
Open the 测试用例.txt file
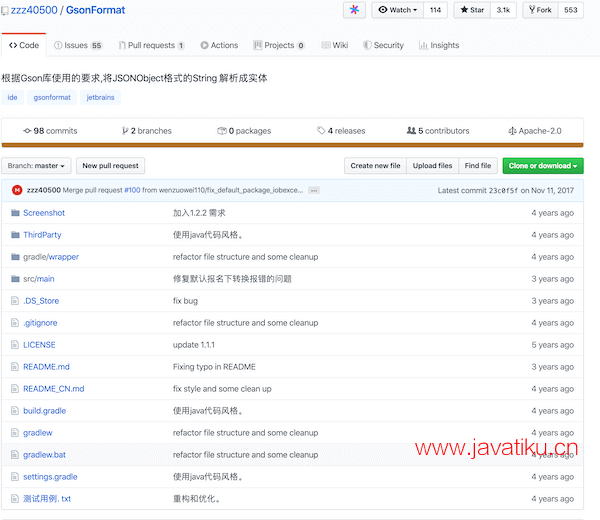pyautogui.click(x=47, y=499)
